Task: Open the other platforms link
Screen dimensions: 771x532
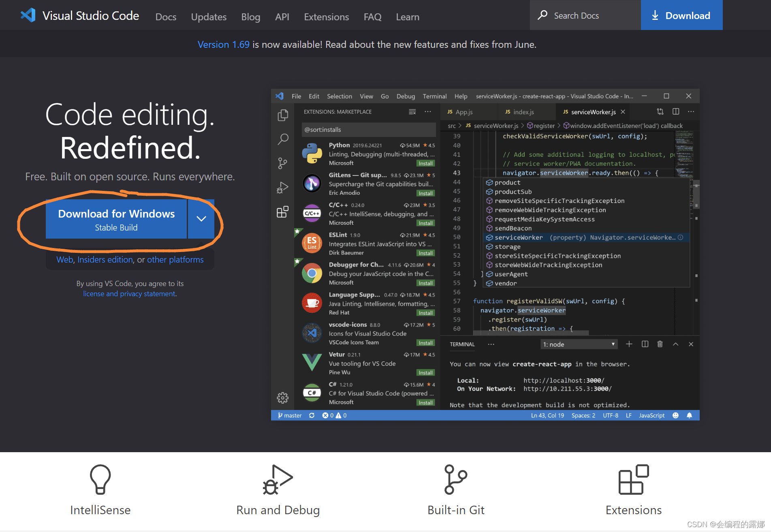Action: tap(175, 259)
